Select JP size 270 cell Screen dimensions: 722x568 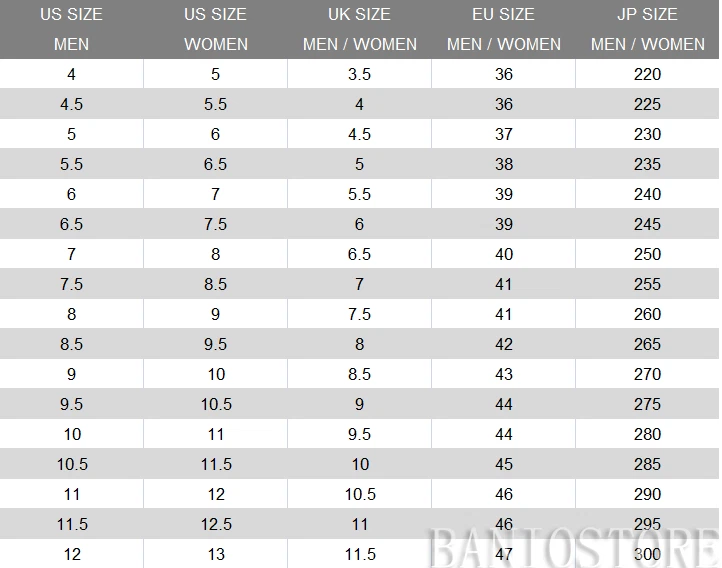coord(647,374)
